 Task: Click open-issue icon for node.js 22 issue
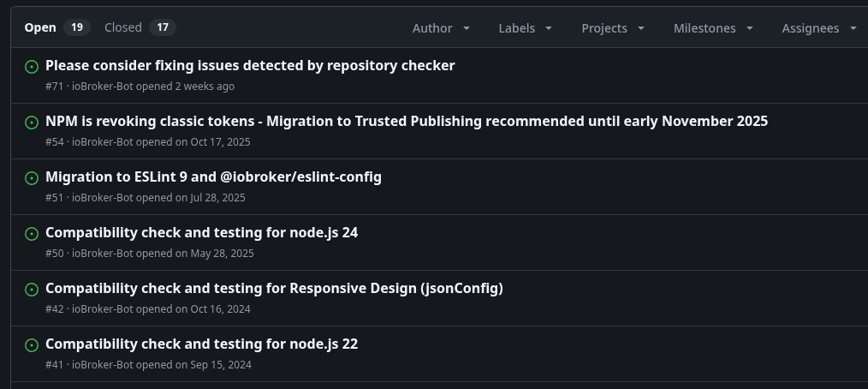pyautogui.click(x=32, y=344)
